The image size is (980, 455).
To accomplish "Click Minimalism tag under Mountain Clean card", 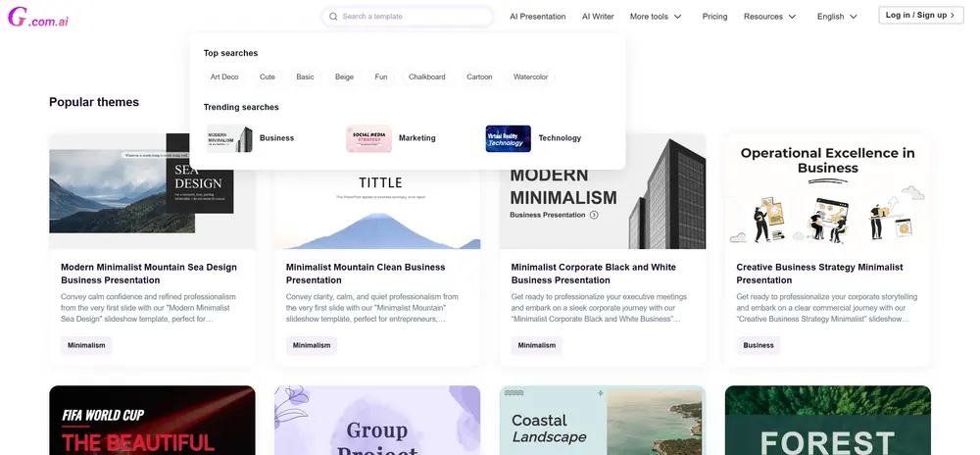I will tap(312, 345).
